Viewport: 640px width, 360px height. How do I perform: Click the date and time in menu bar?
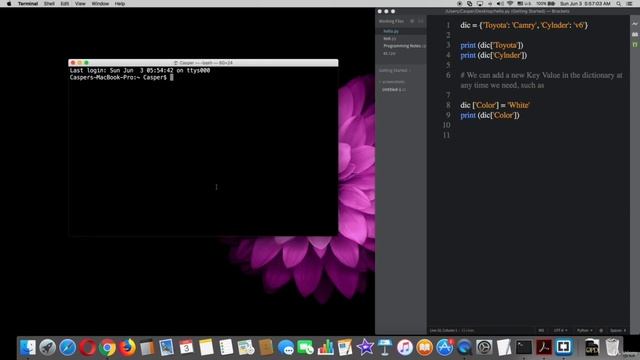coord(585,4)
